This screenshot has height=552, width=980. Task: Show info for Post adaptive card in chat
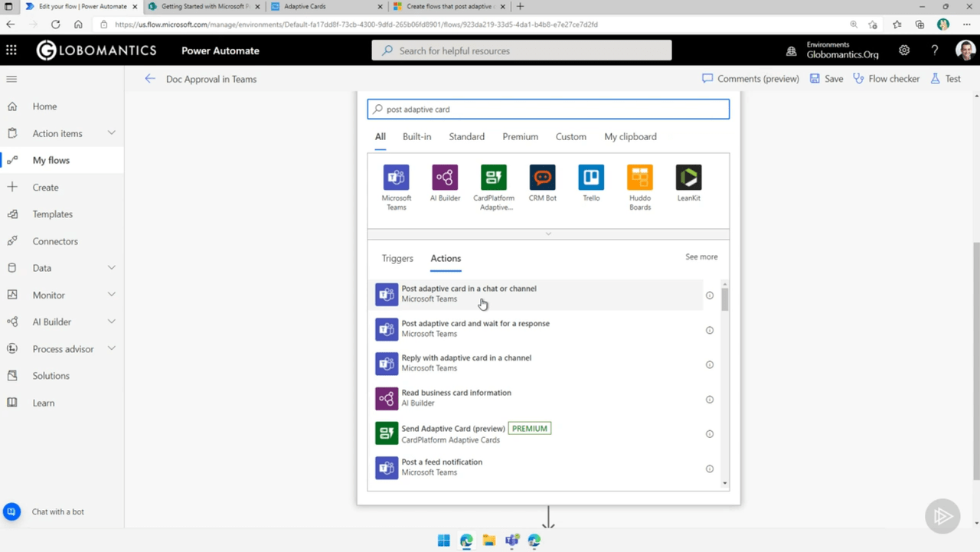coord(710,296)
